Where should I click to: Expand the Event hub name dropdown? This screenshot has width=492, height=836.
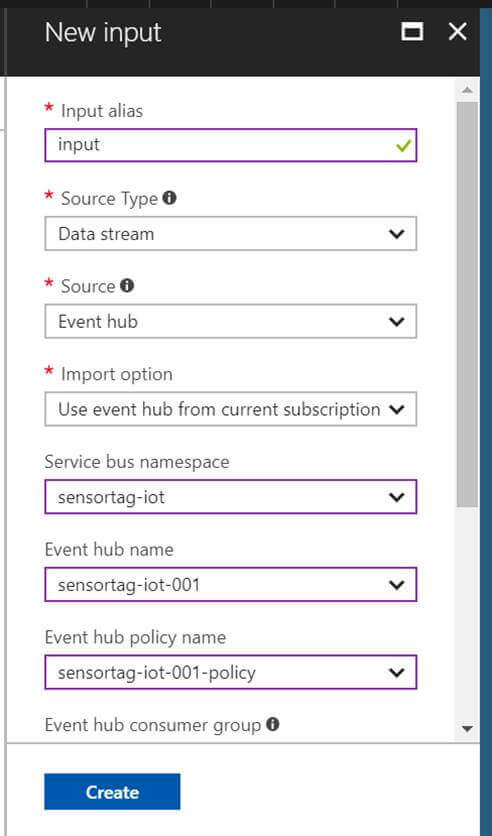click(230, 585)
